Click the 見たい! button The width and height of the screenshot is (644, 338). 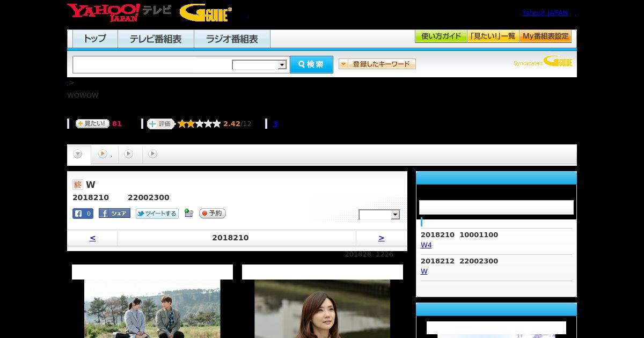(92, 123)
